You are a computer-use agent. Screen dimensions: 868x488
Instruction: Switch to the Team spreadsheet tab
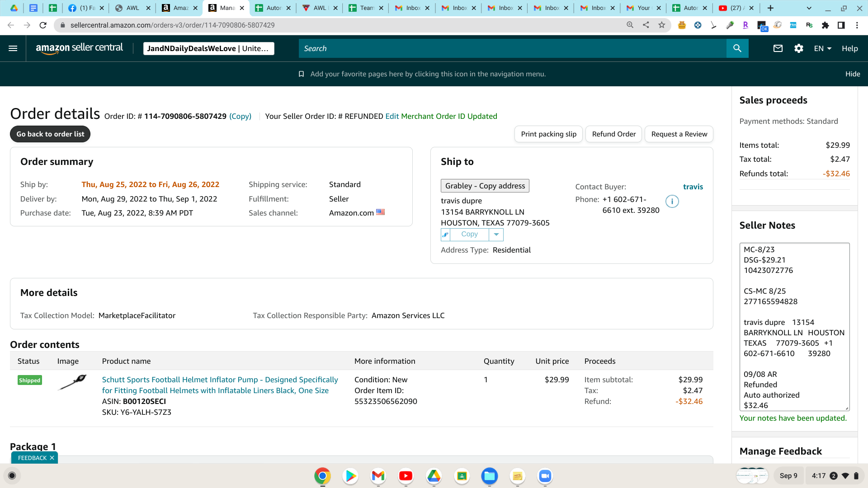coord(366,8)
